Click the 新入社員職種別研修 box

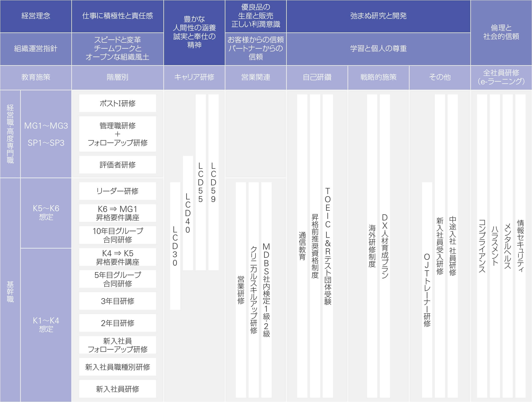(118, 367)
